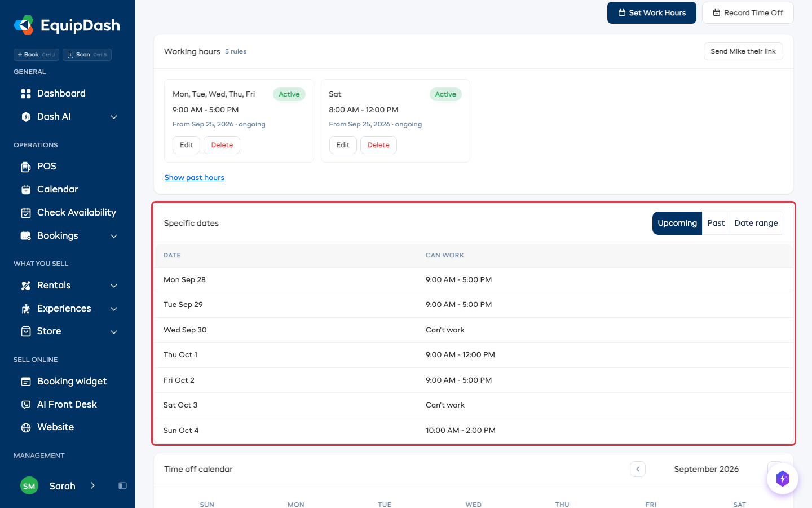This screenshot has height=508, width=812.
Task: Click Set Work Hours button
Action: point(652,13)
